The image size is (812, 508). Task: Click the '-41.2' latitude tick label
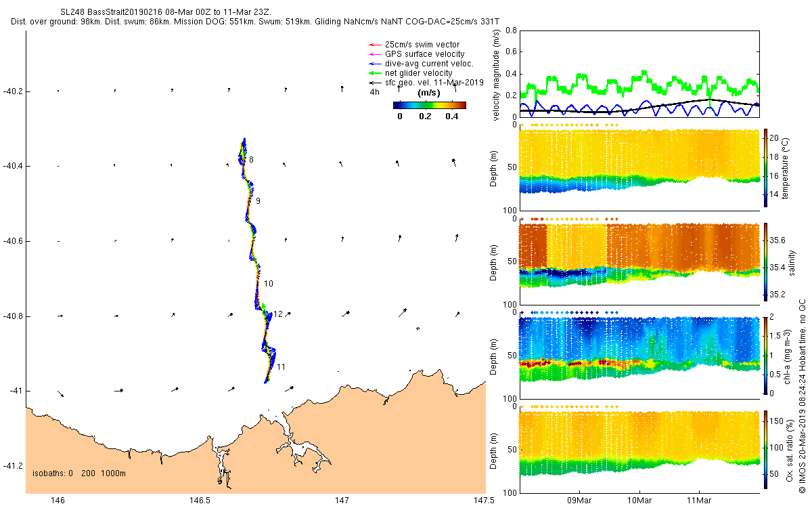coord(13,466)
